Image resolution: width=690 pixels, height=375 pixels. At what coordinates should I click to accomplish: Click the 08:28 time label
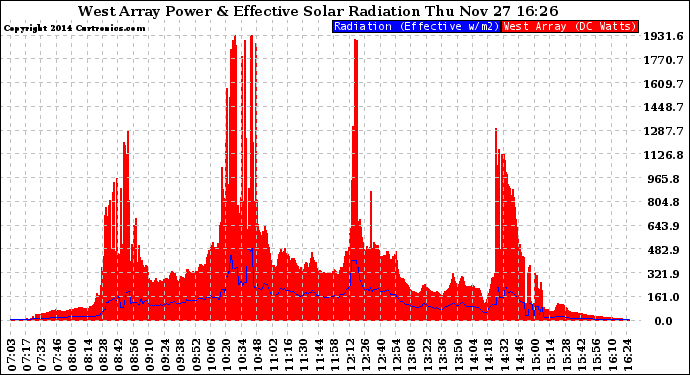point(103,354)
